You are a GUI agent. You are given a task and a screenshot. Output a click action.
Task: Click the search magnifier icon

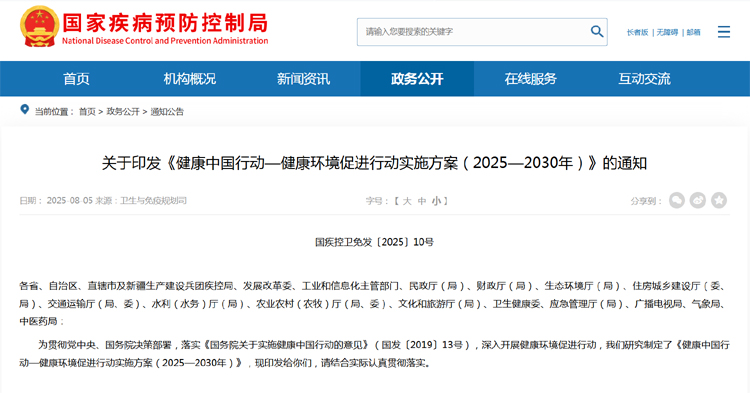click(596, 32)
